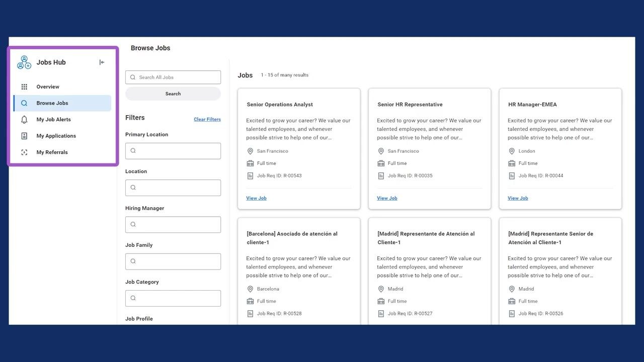Click the Senior Operations Analyst title
Viewport: 644px width, 362px height.
pyautogui.click(x=280, y=105)
